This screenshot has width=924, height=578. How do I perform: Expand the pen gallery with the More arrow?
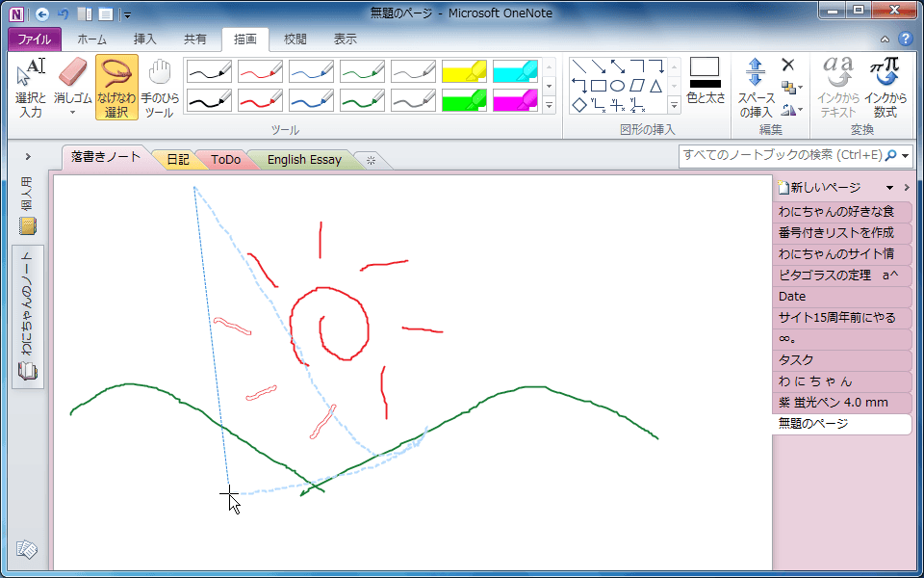tap(550, 106)
